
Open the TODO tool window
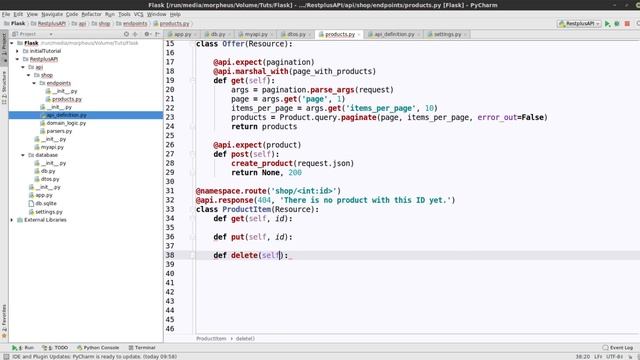tap(55, 348)
